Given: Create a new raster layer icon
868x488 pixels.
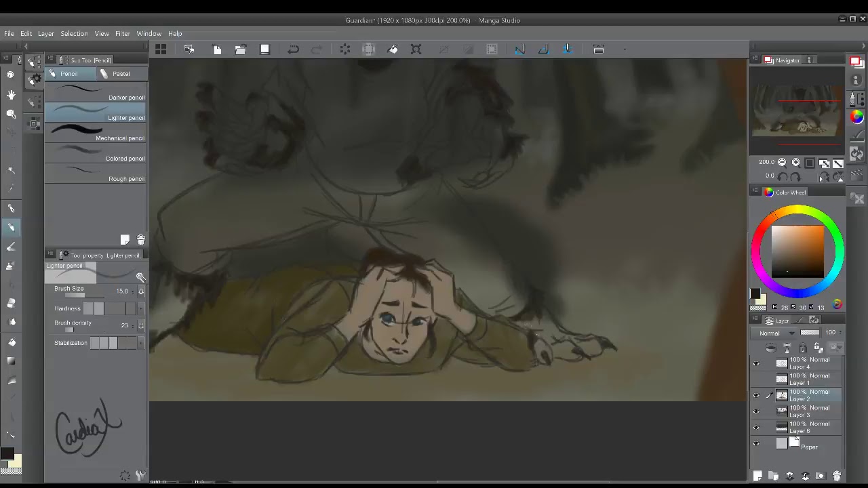Looking at the screenshot, I should tap(757, 476).
